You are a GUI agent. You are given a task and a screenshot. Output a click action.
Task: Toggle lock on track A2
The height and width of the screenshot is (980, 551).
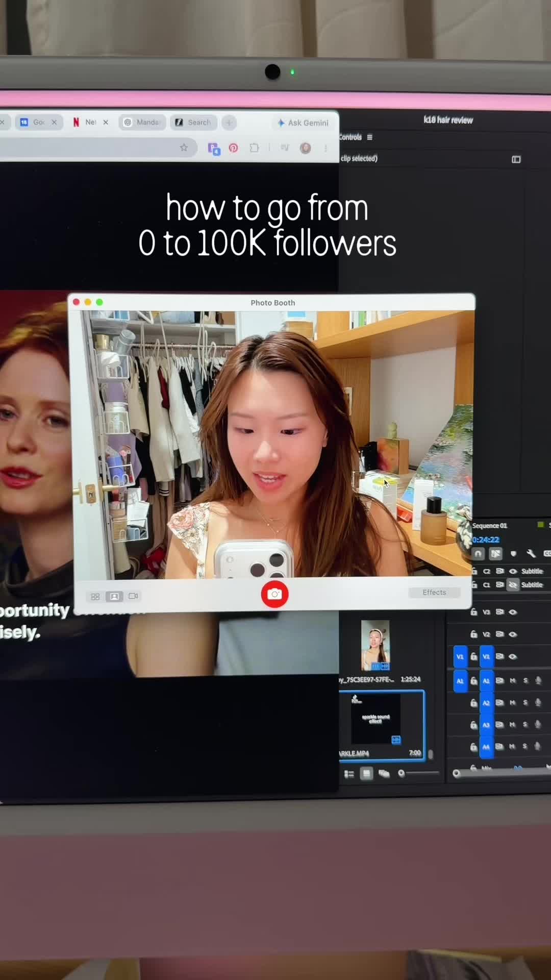point(473,703)
